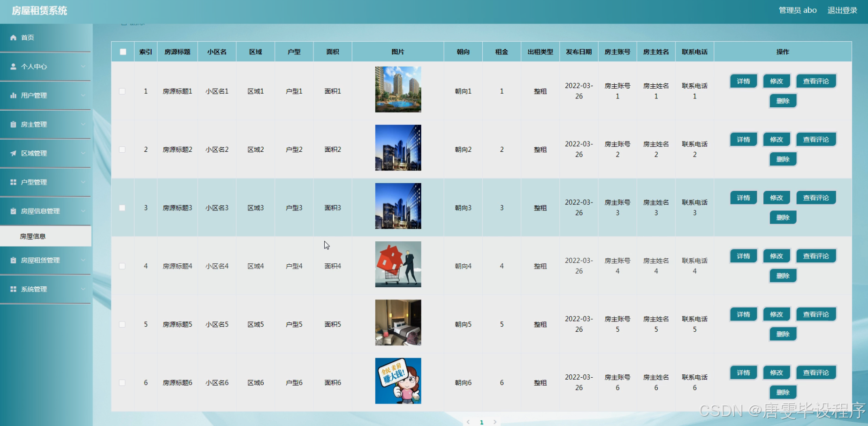Open the red house cart image in row 4
The width and height of the screenshot is (868, 426).
[x=398, y=264]
